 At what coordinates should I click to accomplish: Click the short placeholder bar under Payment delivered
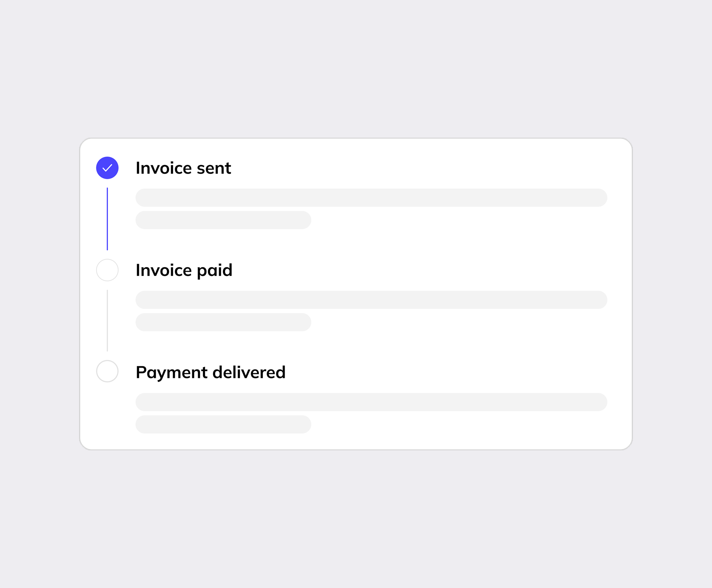click(223, 424)
